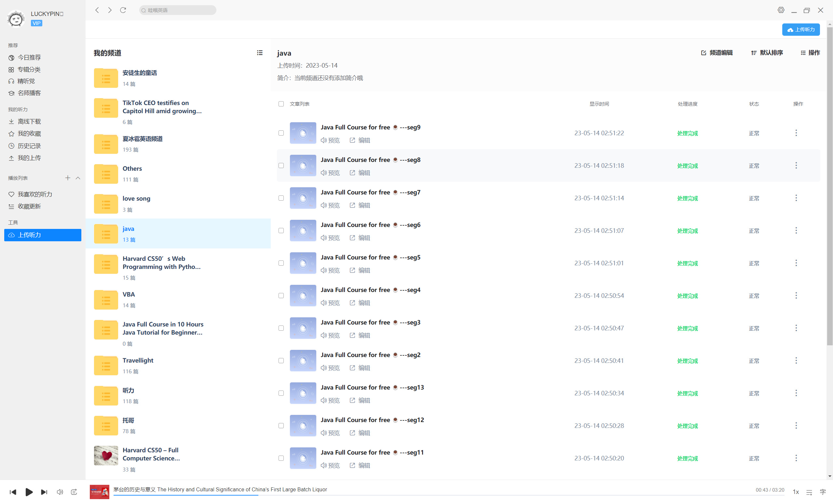Click the add playlist plus icon
The width and height of the screenshot is (833, 504).
[x=68, y=178]
